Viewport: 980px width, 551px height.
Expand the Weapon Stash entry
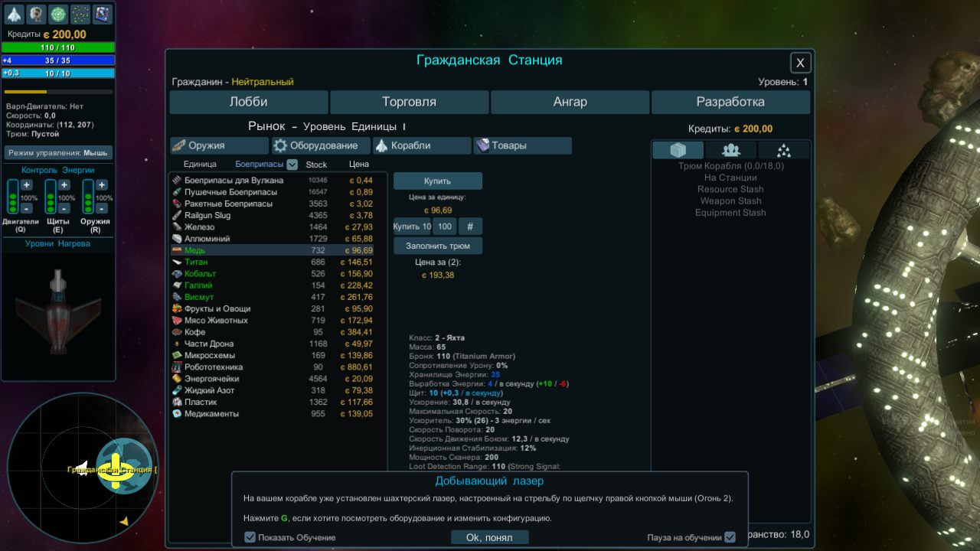730,201
